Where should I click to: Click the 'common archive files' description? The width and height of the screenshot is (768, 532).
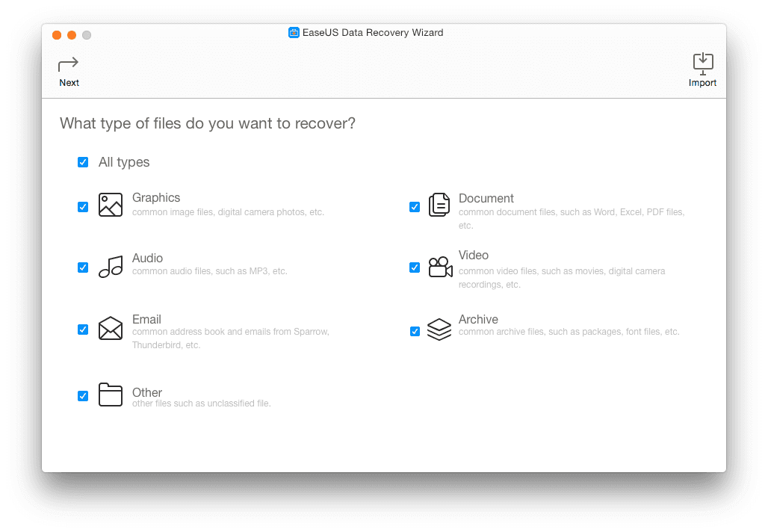569,332
